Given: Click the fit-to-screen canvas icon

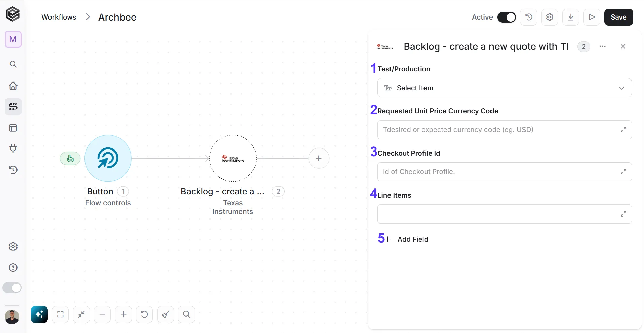Looking at the screenshot, I should tap(60, 314).
